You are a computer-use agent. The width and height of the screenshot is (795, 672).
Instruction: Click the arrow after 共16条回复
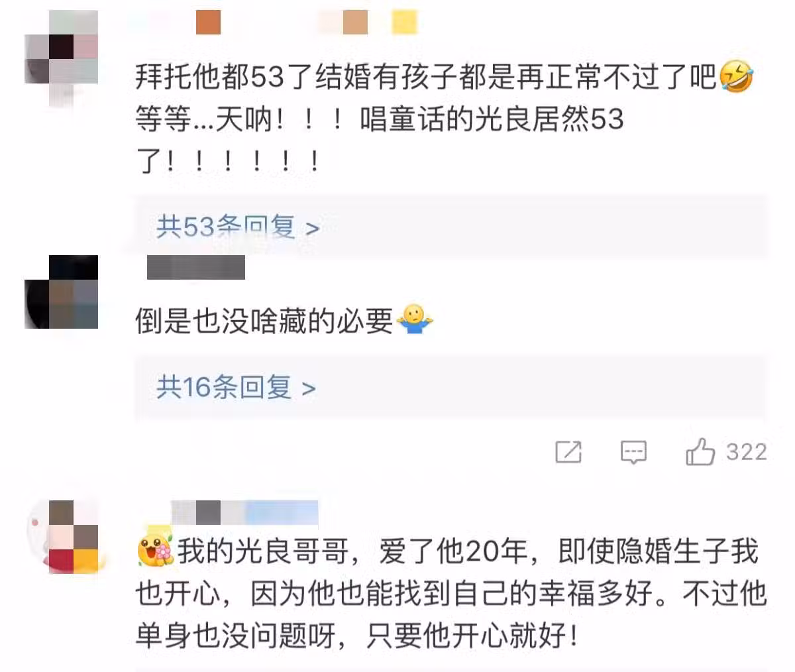point(308,388)
